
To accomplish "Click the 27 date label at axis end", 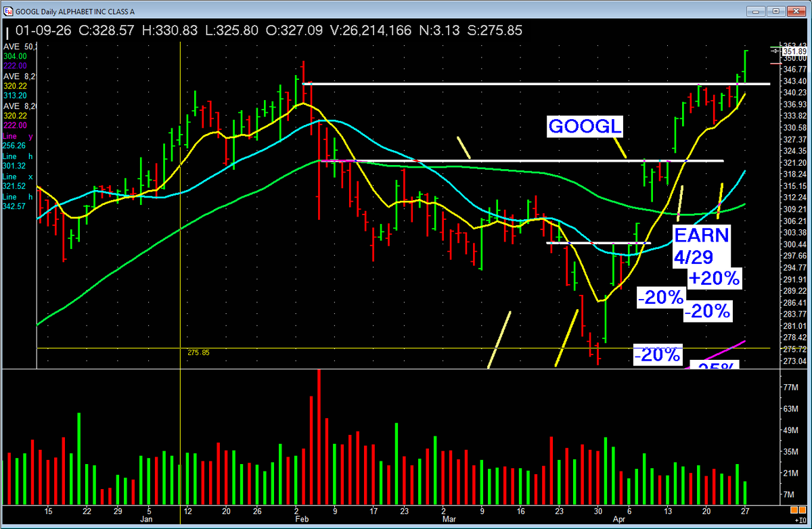I will (x=745, y=511).
